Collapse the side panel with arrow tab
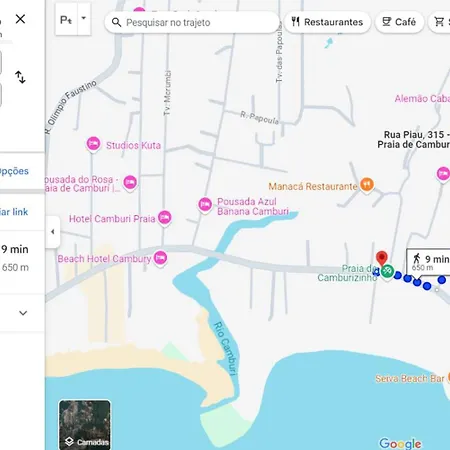Screen dimensions: 450x450 pyautogui.click(x=53, y=232)
